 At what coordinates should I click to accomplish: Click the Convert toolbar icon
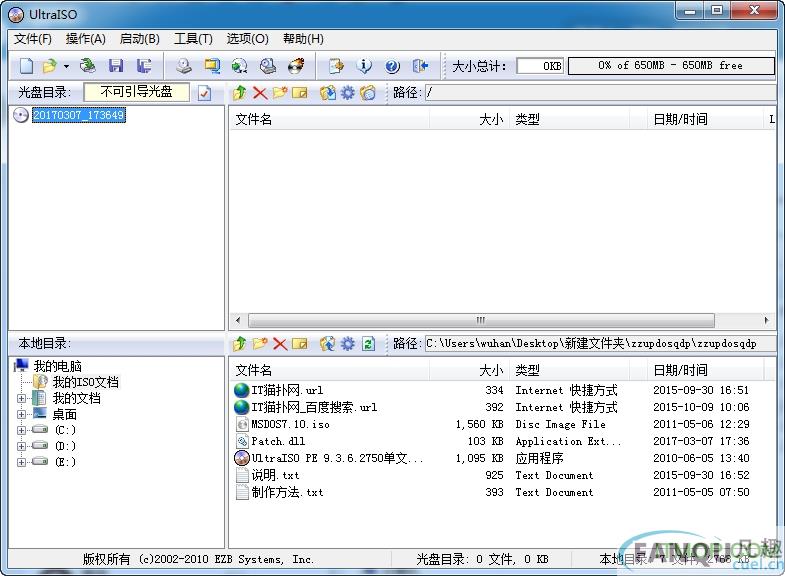pos(240,66)
